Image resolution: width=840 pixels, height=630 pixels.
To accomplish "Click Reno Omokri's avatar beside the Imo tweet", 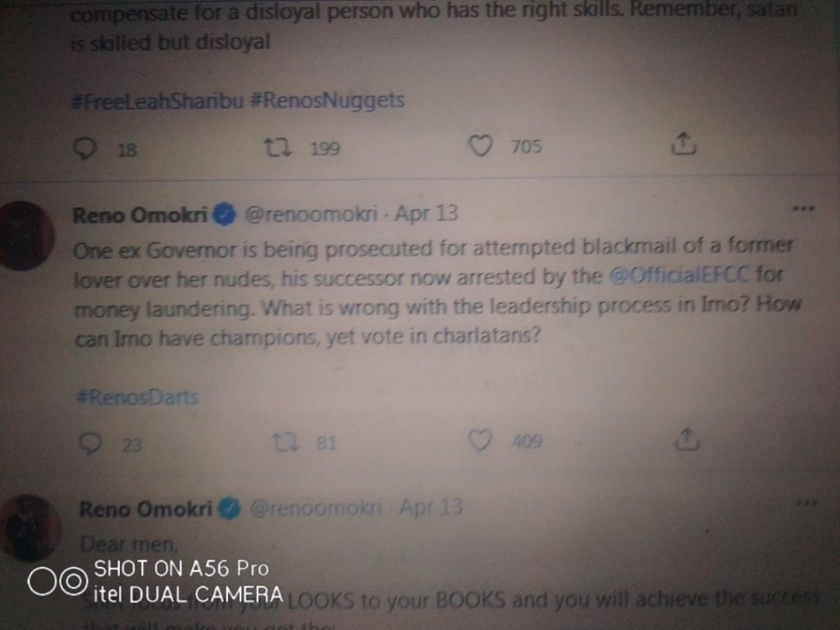I will [27, 235].
